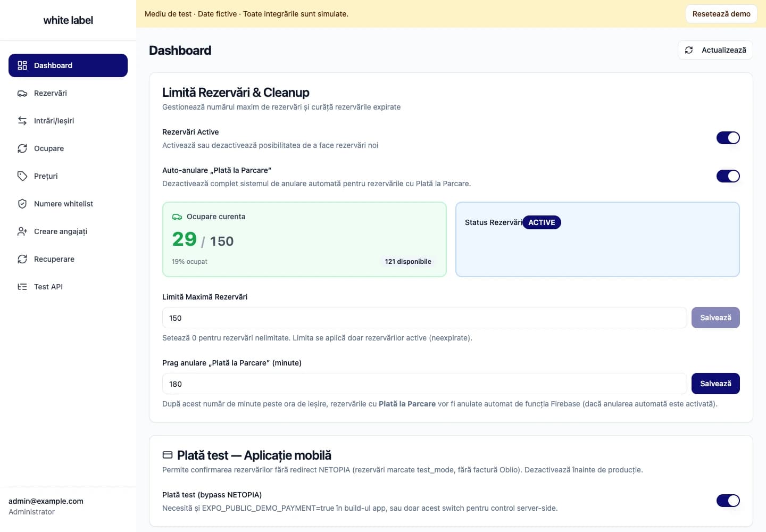Screen dimensions: 766x532
Task: Click the add-user icon beside Creare angajați
Action: point(22,231)
